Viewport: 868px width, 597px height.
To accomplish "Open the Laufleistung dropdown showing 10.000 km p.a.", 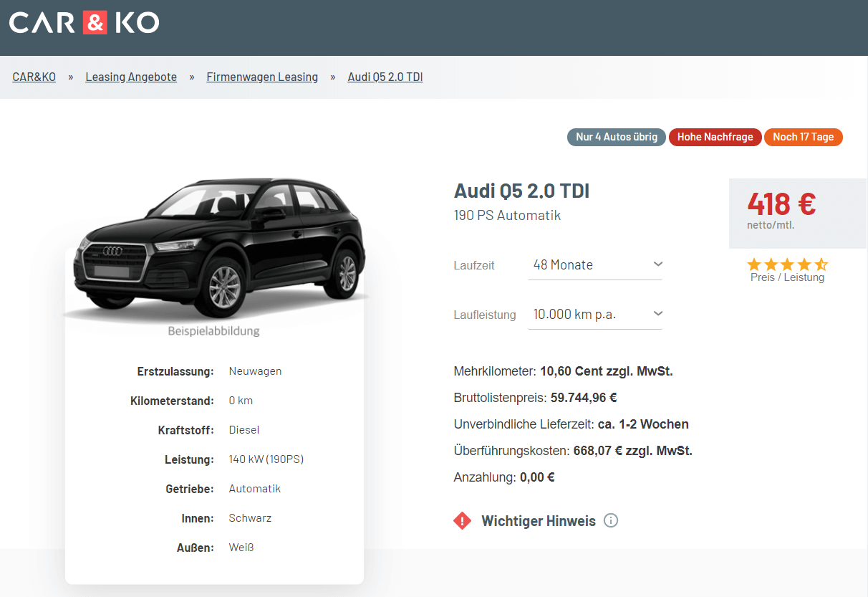I will click(595, 315).
